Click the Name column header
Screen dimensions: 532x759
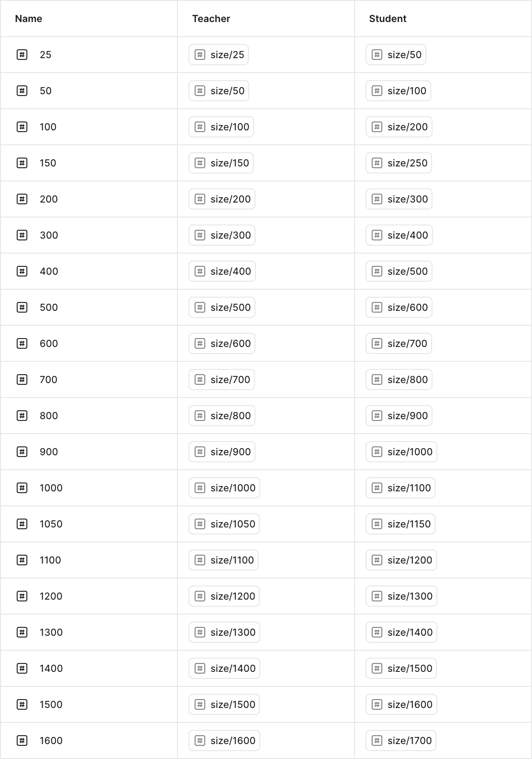pos(28,18)
